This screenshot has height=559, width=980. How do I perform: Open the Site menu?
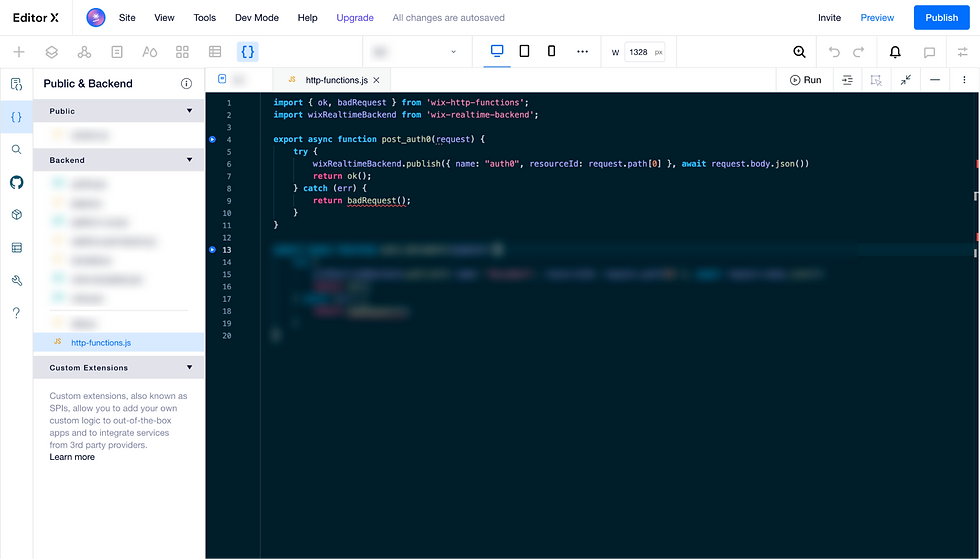127,18
